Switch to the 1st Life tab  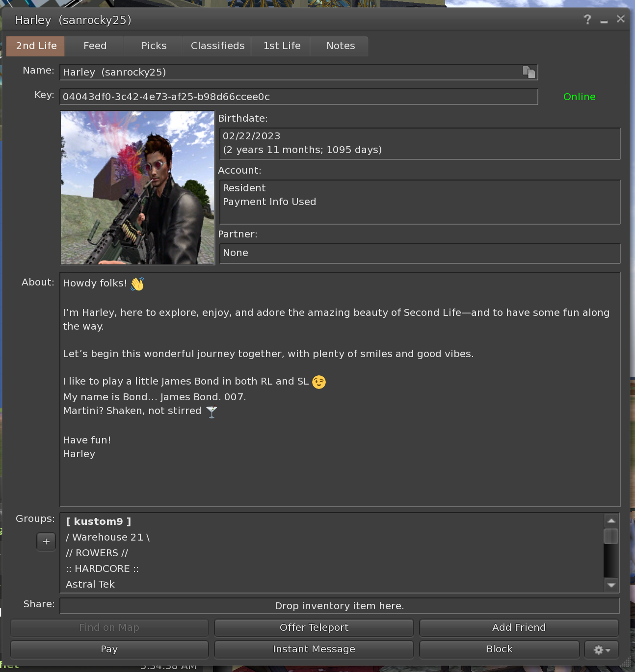coord(281,46)
